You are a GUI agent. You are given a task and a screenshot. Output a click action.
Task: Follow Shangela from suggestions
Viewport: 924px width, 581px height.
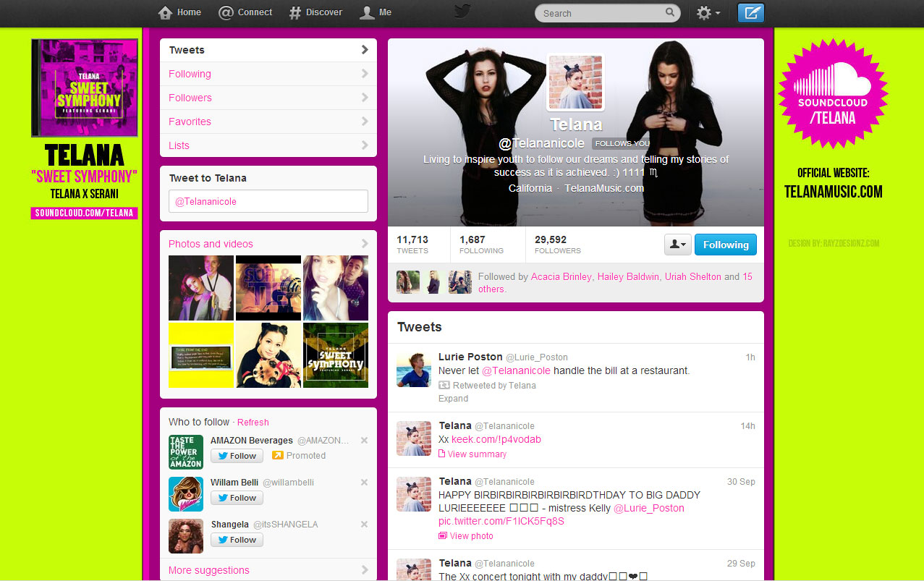click(237, 540)
